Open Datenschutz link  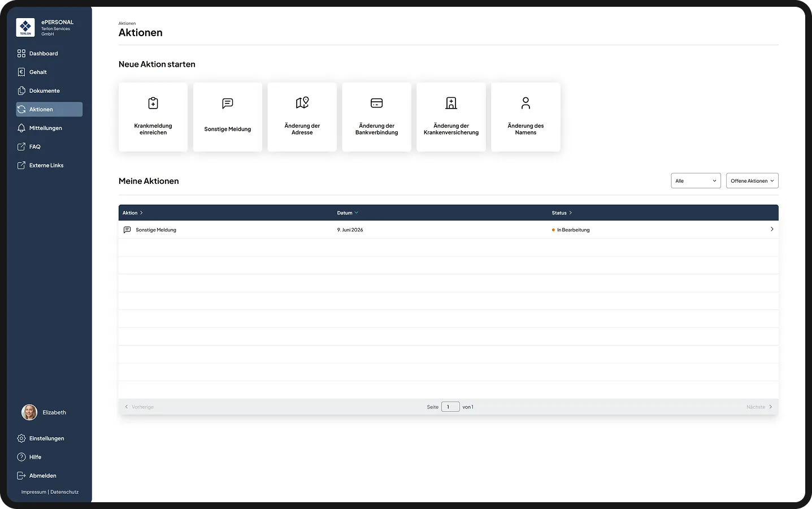(64, 492)
